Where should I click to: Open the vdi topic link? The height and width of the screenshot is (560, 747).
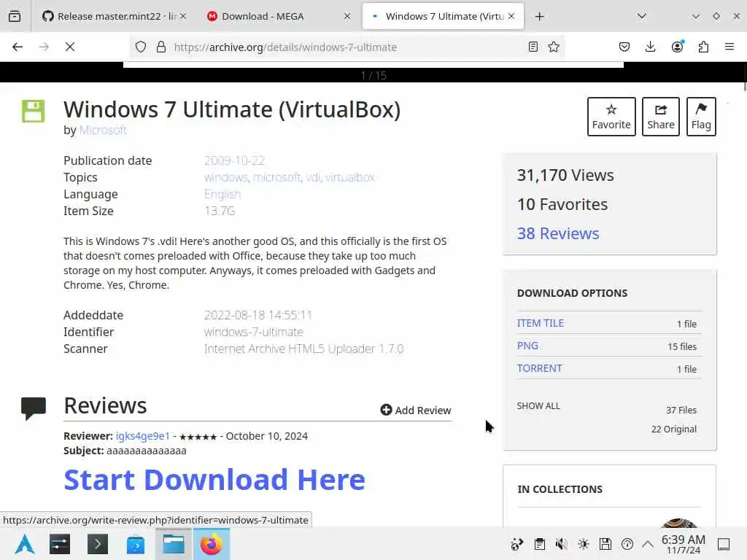click(312, 177)
